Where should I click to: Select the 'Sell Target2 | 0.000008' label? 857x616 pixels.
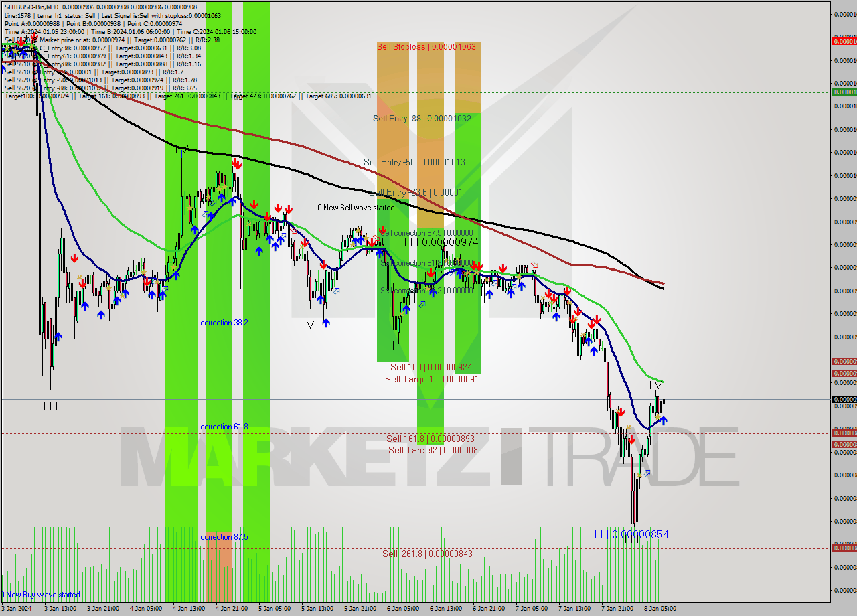pyautogui.click(x=433, y=449)
